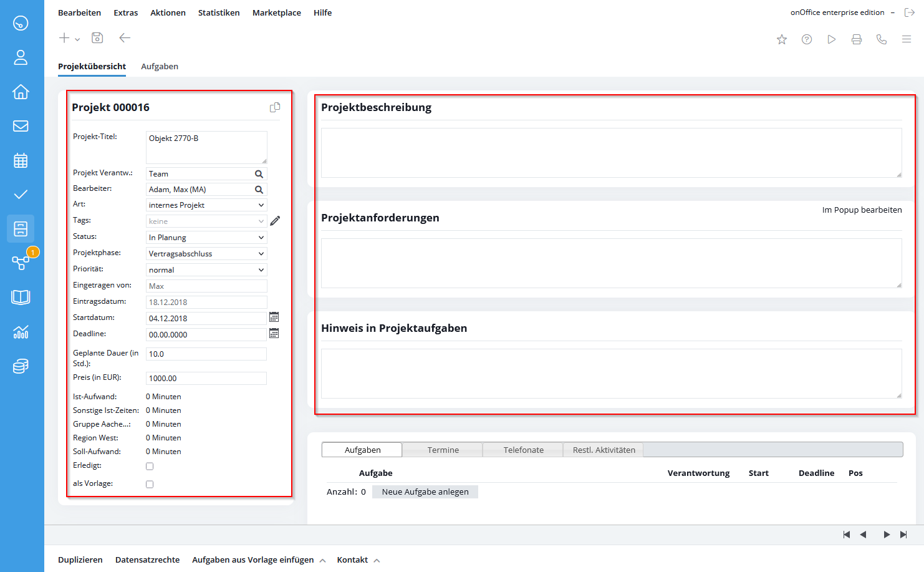924x572 pixels.
Task: Click the phone handset icon
Action: coord(882,39)
